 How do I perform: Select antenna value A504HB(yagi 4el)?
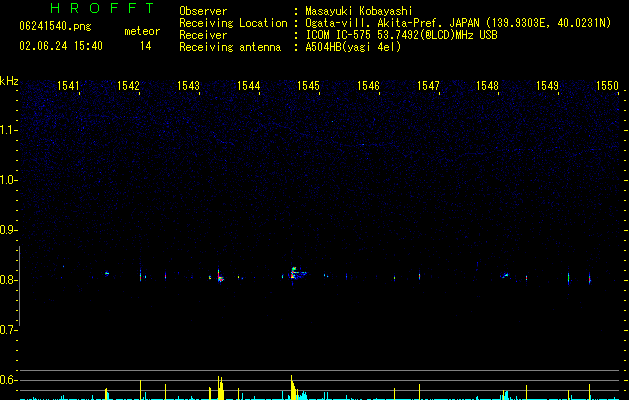click(x=353, y=47)
